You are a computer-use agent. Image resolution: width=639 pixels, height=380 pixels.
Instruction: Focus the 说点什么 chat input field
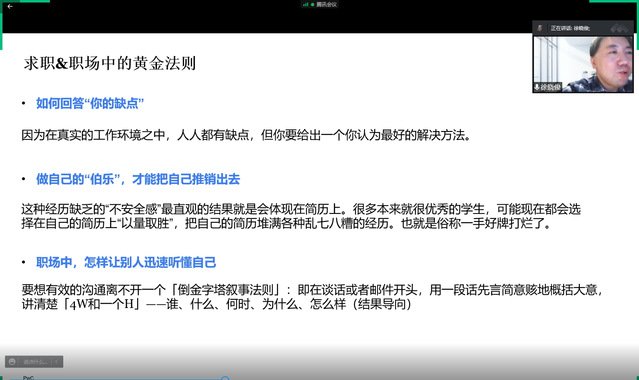point(35,362)
